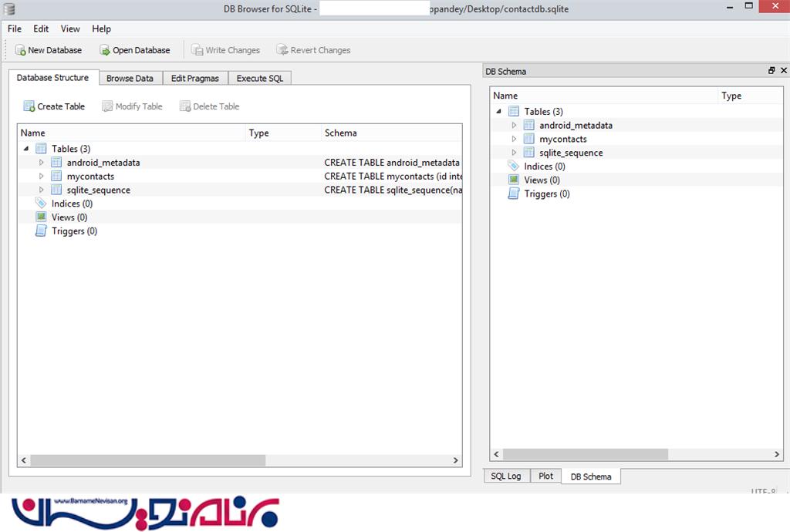Close the DB Schema dock panel
This screenshot has height=532, width=790.
tap(784, 71)
